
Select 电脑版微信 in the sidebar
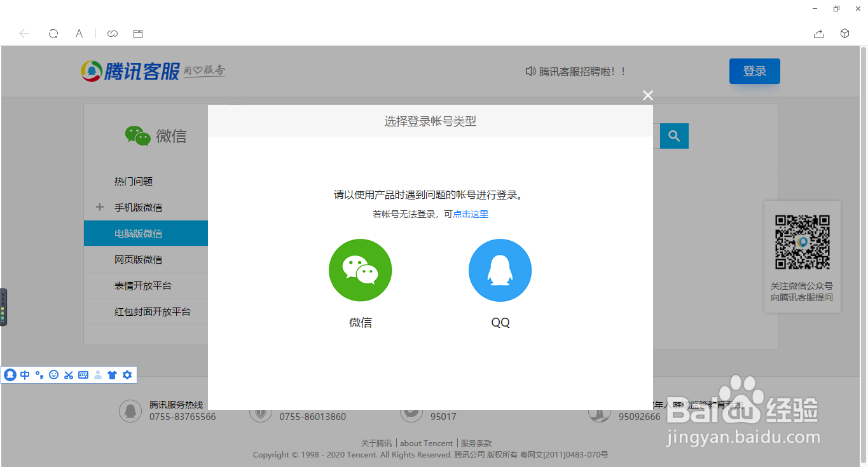(146, 233)
